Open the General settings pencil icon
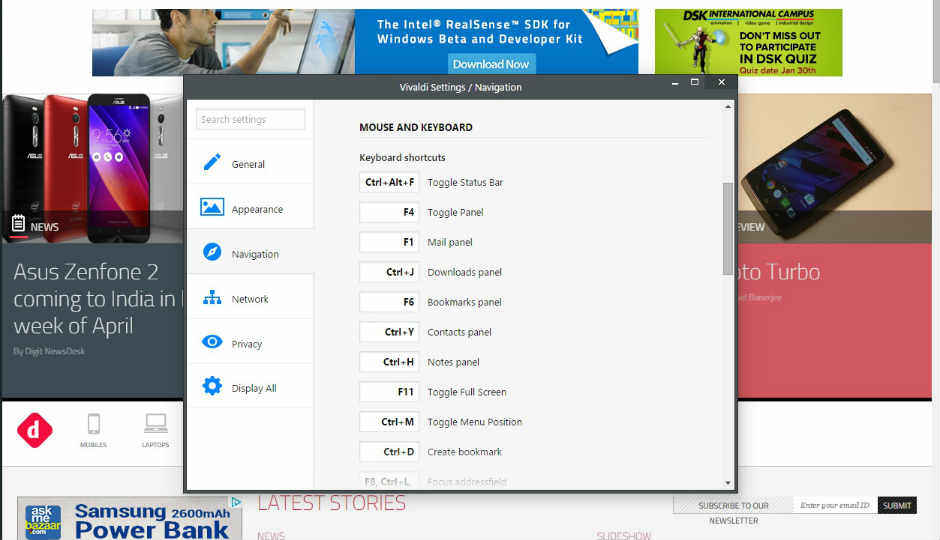Image resolution: width=940 pixels, height=540 pixels. click(212, 162)
